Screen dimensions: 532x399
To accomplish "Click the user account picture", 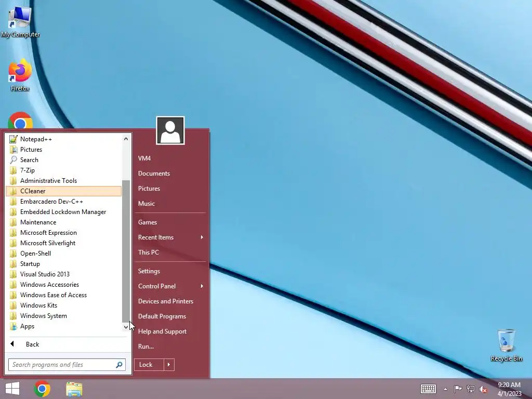I will 170,130.
